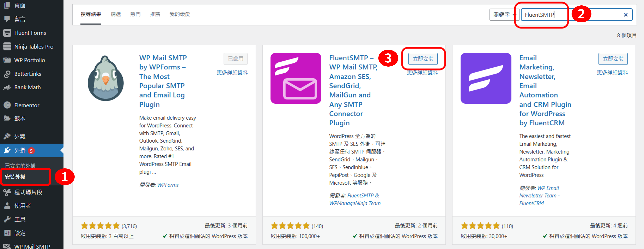Click the plugins update badge showing 5
644x249 pixels.
click(31, 151)
